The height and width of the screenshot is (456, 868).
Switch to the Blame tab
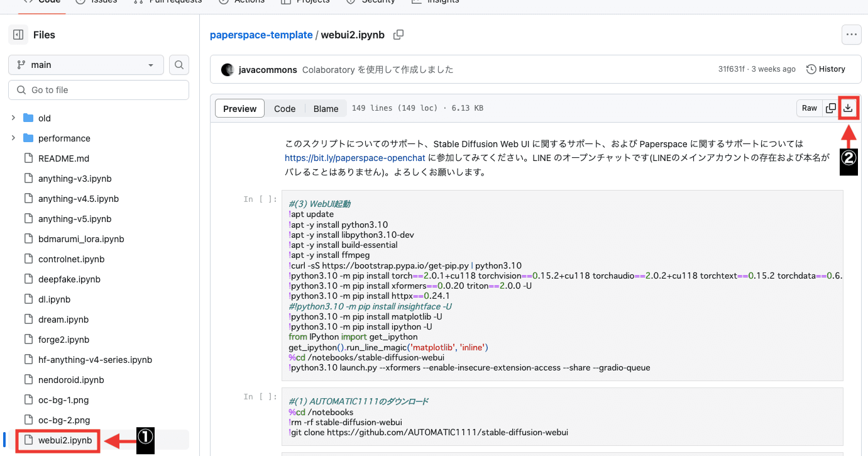point(326,108)
